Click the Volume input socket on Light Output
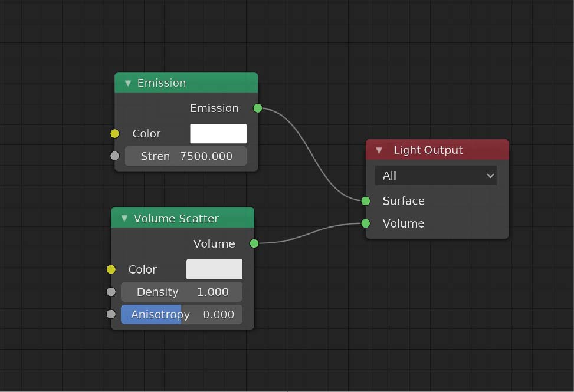This screenshot has width=574, height=392. [x=365, y=223]
